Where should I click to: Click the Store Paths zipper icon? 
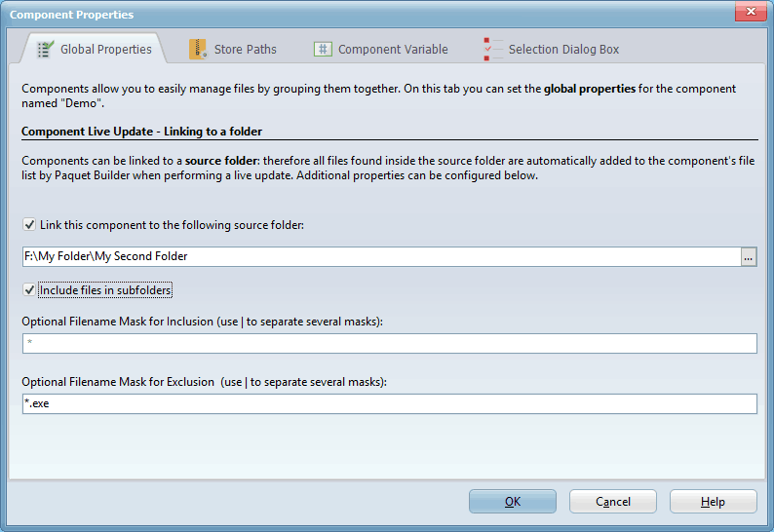(x=198, y=49)
